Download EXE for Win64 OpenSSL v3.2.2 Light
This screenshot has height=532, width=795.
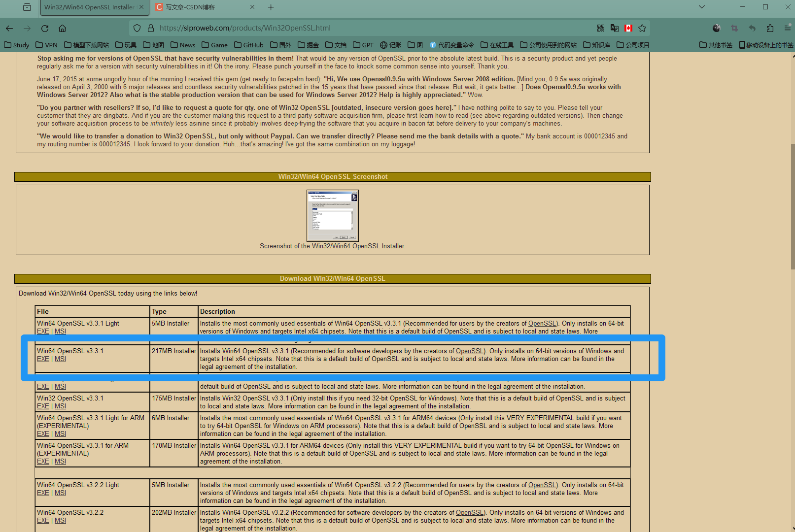(x=43, y=493)
